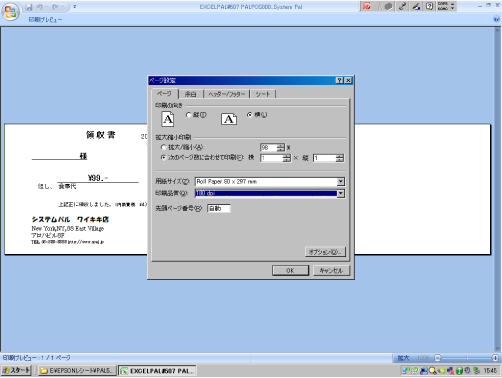Click the first page number 自動 field
The height and width of the screenshot is (378, 502).
(x=219, y=208)
